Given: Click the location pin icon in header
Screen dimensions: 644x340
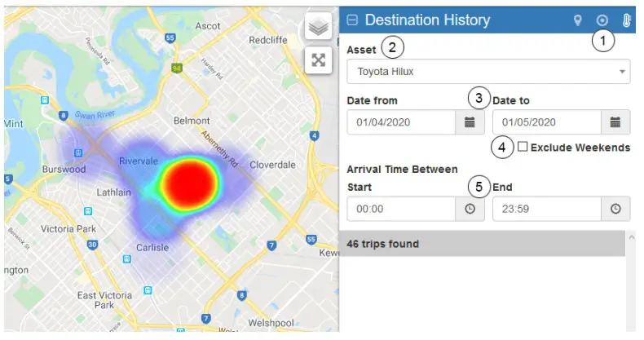Looking at the screenshot, I should 578,20.
